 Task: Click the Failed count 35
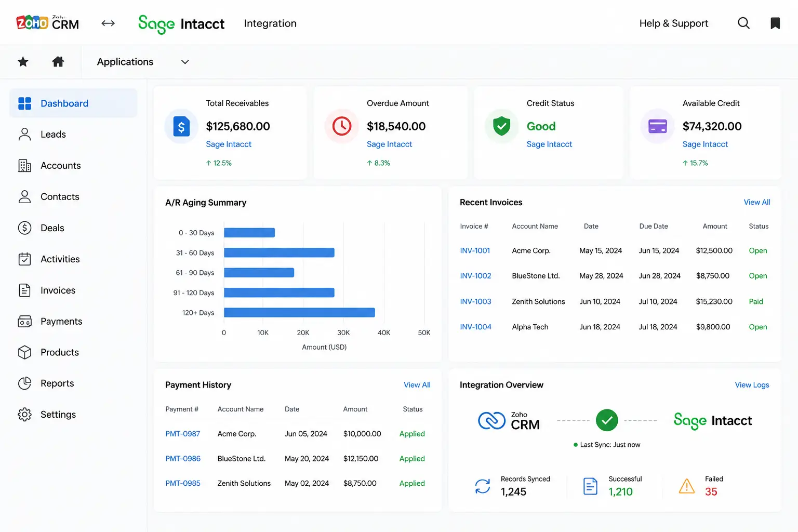point(711,492)
